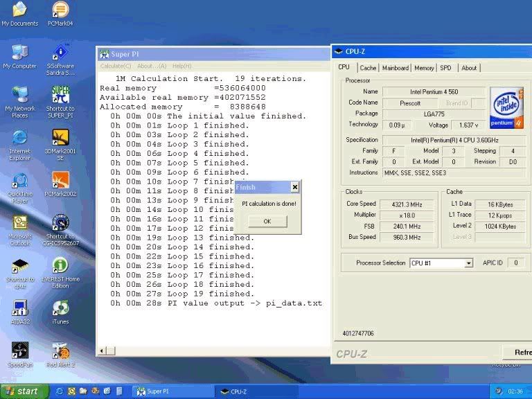Switch to the Mainboard tab

[396, 68]
